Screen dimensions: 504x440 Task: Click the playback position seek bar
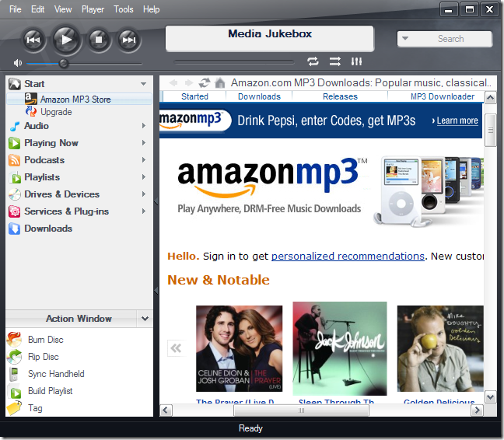pyautogui.click(x=234, y=62)
